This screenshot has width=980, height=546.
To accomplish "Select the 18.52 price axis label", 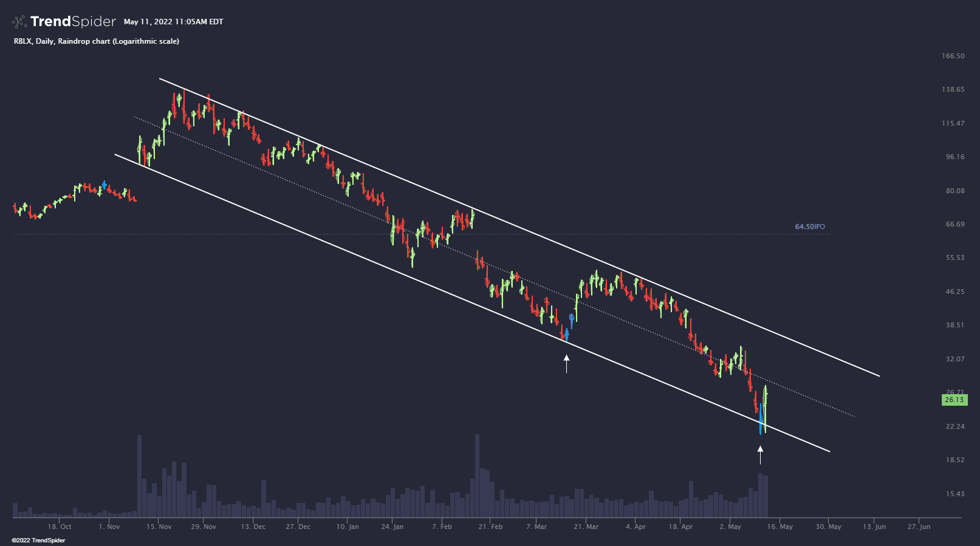I will (x=955, y=460).
